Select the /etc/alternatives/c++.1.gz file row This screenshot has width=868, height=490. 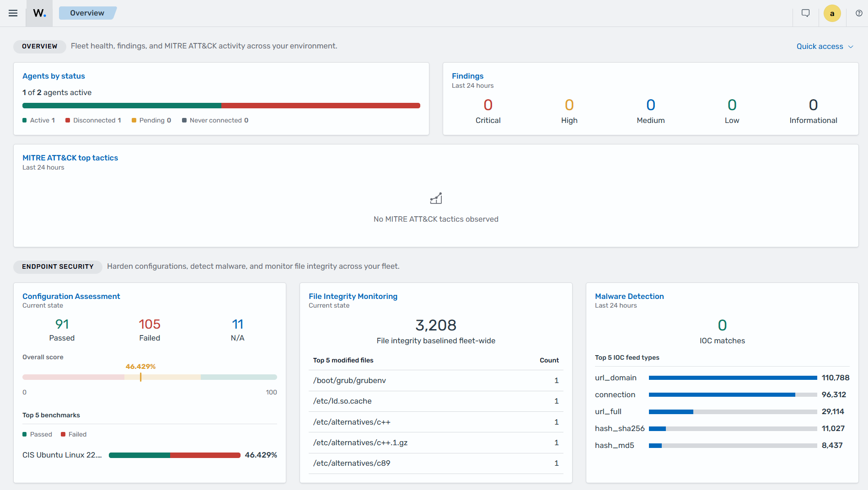436,442
